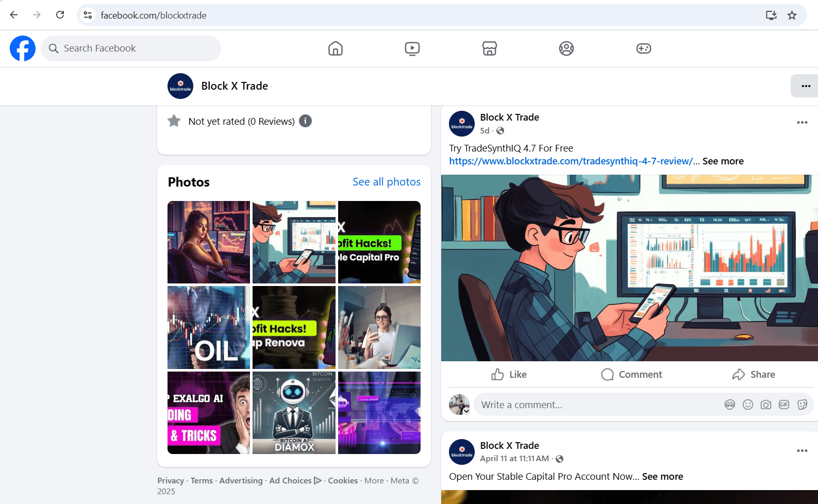Click the Write a comment field

(598, 405)
